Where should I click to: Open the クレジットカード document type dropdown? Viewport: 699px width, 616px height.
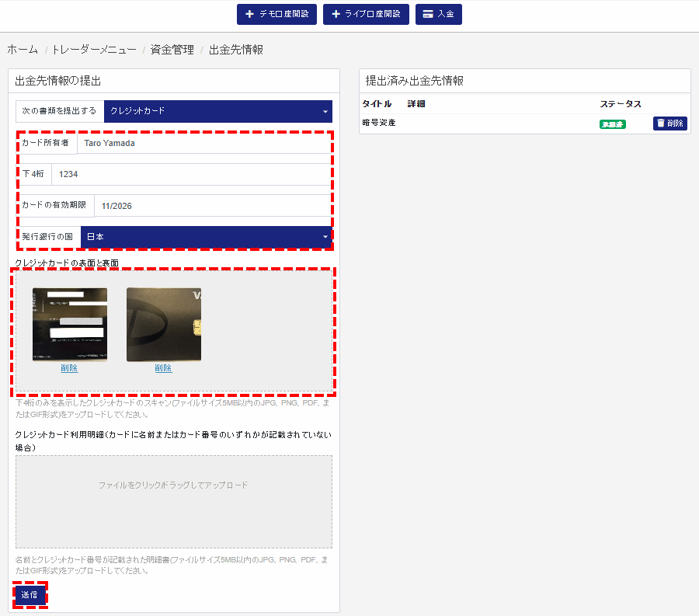pos(218,111)
